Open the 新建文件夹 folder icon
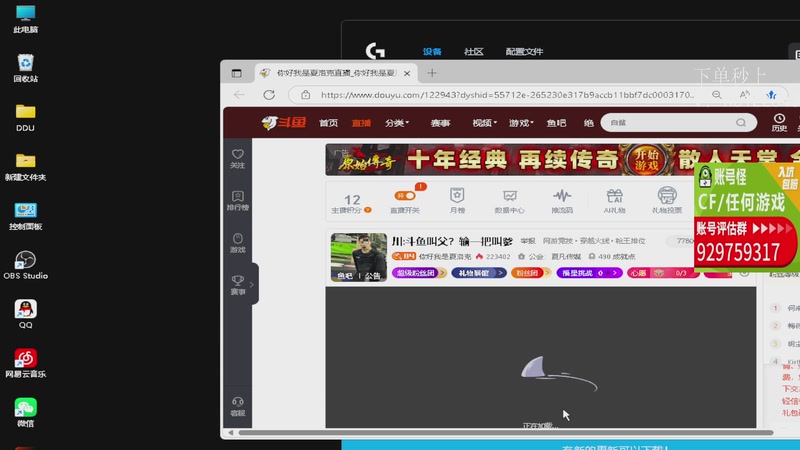800x450 pixels. coord(26,167)
